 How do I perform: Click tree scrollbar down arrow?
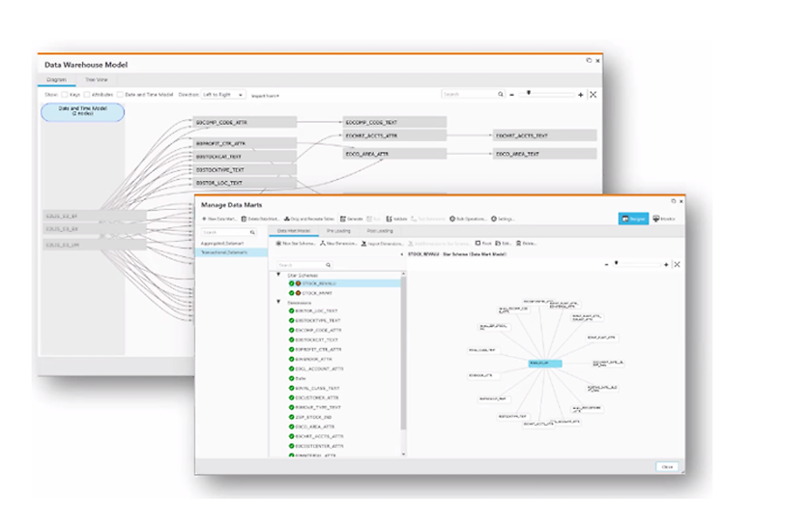(403, 455)
